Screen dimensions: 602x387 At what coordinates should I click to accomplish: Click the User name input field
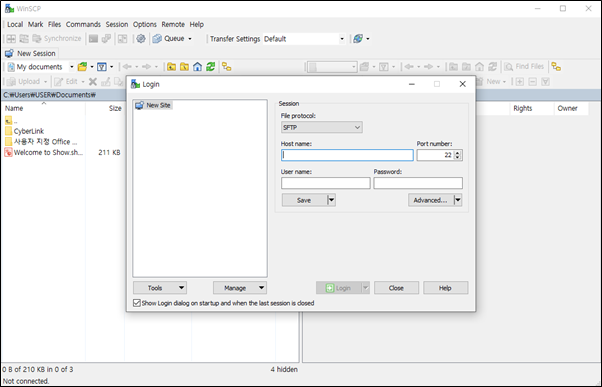326,183
